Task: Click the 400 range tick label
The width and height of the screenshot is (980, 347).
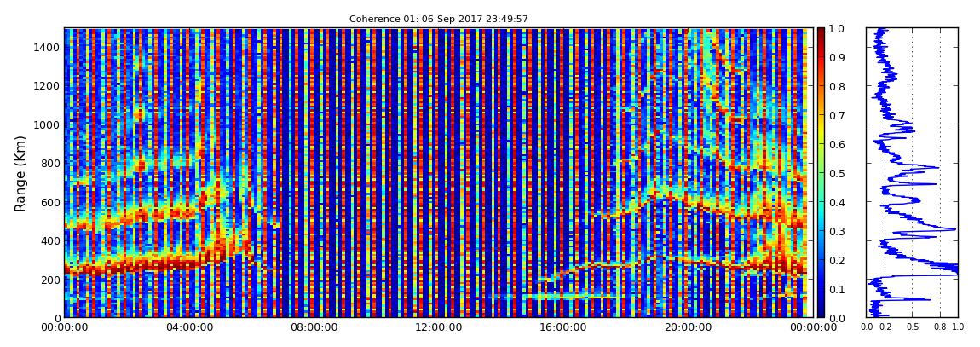Action: 50,240
